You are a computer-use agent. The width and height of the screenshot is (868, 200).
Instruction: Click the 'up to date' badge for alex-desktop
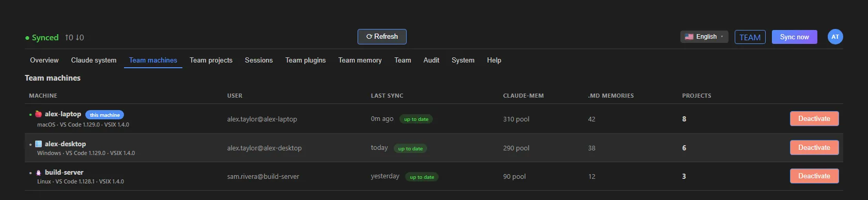pos(410,148)
